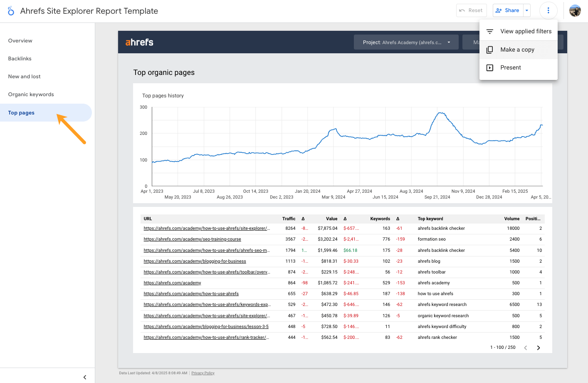Collapse the left sidebar with the chevron

pos(85,377)
